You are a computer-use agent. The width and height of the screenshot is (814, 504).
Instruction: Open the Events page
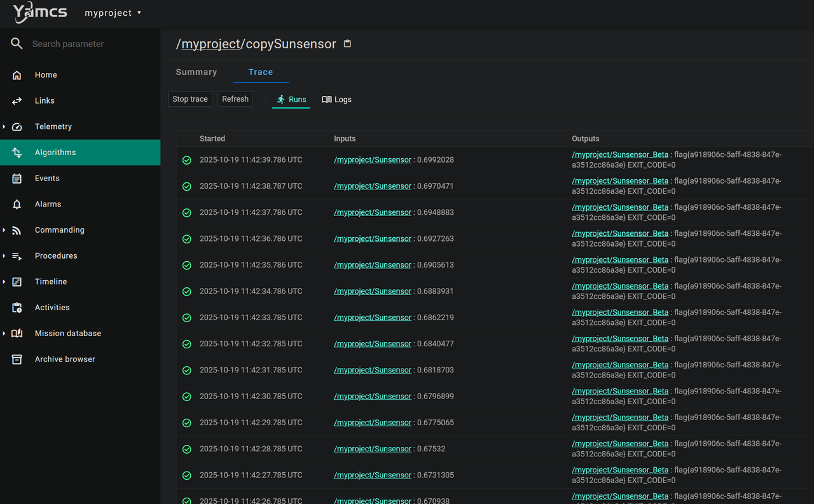point(47,179)
